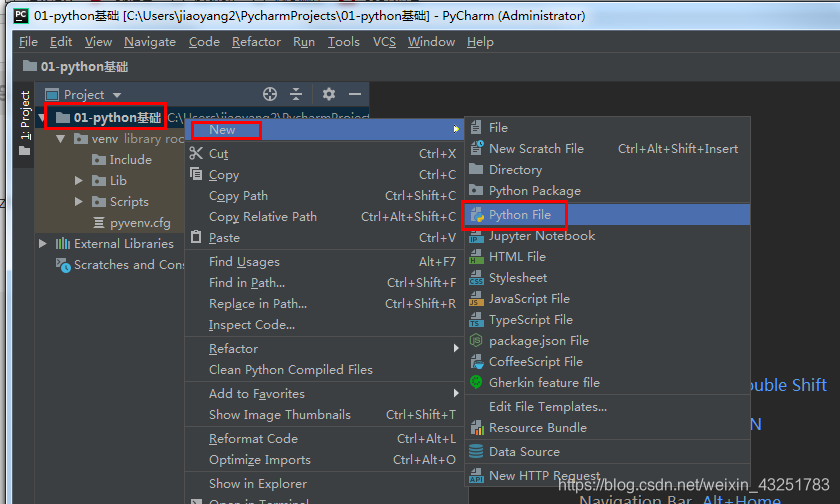This screenshot has height=504, width=840.
Task: Click the Jupyter Notebook icon
Action: coord(476,236)
